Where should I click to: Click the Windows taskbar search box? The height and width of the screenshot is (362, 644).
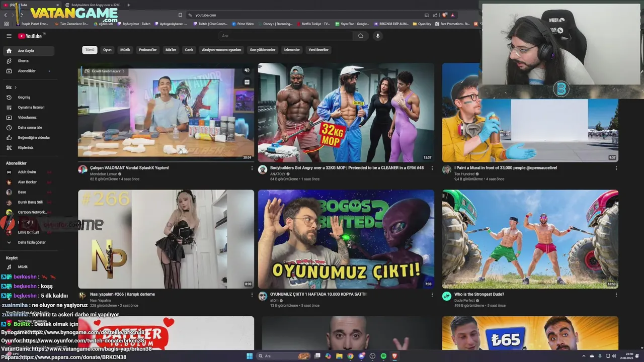pos(284,356)
